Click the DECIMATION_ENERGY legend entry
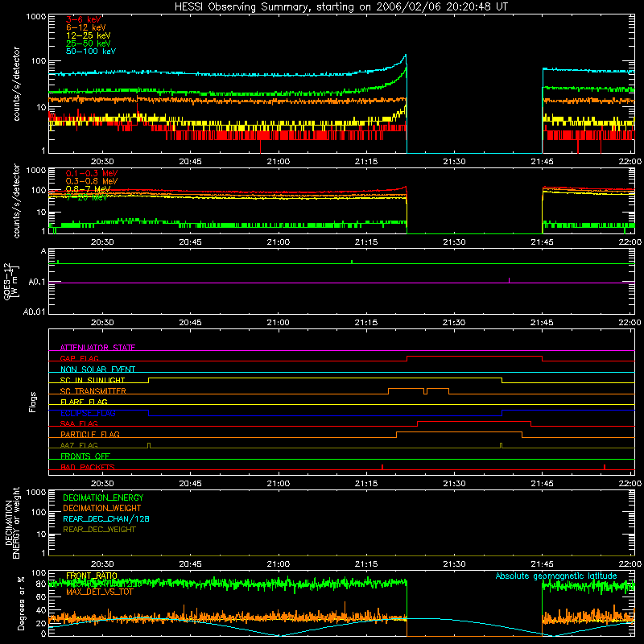The image size is (644, 644). tap(103, 497)
